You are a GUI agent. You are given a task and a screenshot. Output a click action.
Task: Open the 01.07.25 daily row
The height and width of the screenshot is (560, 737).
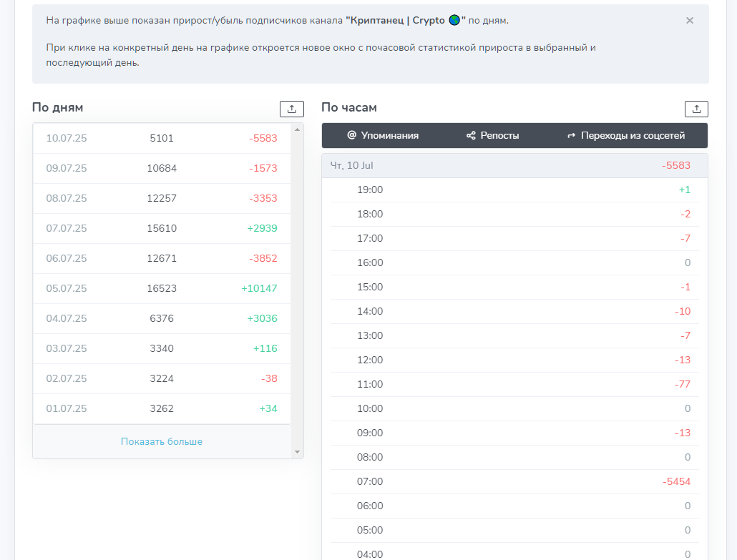[162, 408]
